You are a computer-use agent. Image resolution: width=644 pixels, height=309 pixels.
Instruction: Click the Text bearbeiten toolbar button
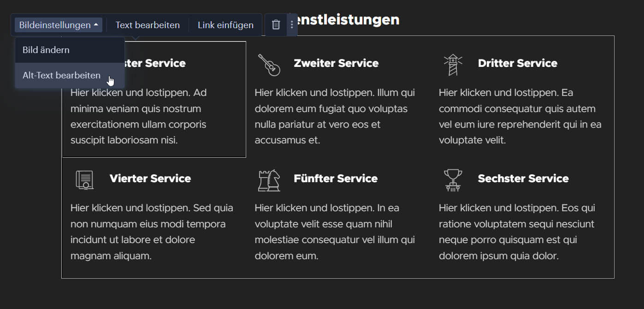pos(148,25)
